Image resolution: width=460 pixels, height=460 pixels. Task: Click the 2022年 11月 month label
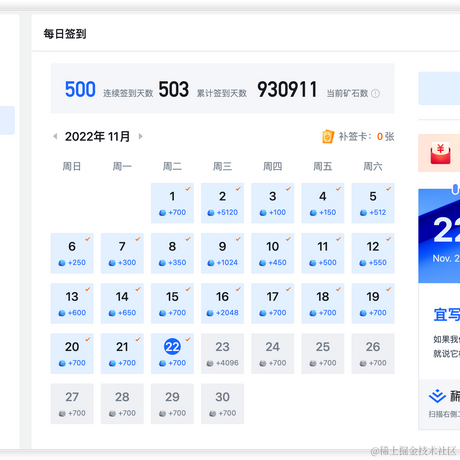97,136
